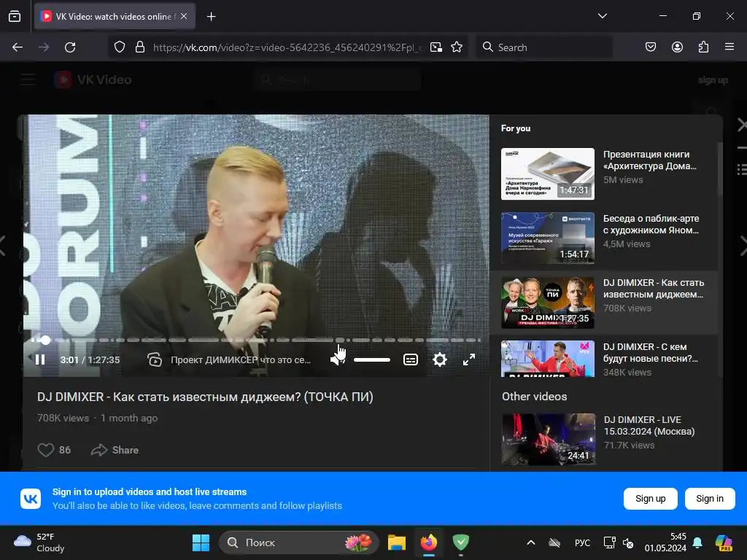Open the shield tracking protection icon

(x=120, y=47)
